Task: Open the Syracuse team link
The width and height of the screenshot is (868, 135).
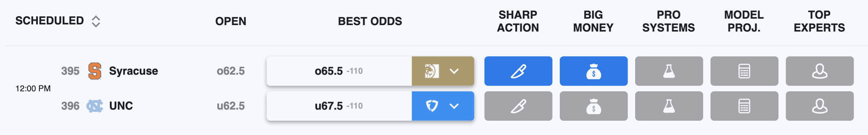Action: 133,71
